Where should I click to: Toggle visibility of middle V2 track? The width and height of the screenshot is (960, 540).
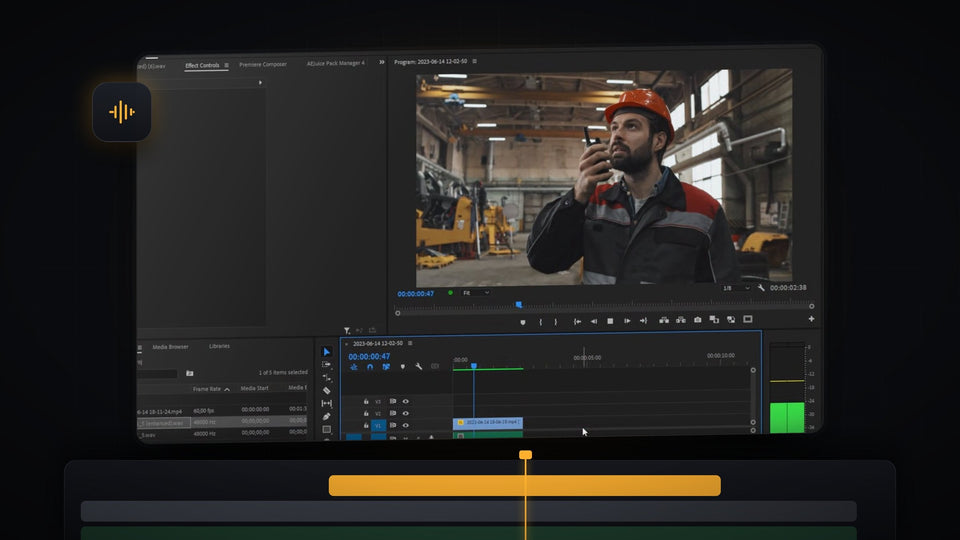pos(405,413)
